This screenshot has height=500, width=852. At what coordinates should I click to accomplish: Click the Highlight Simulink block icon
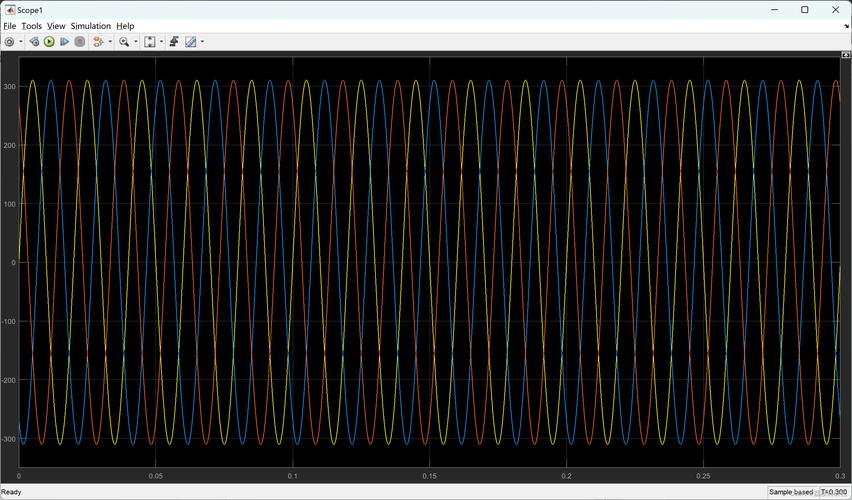coord(98,42)
